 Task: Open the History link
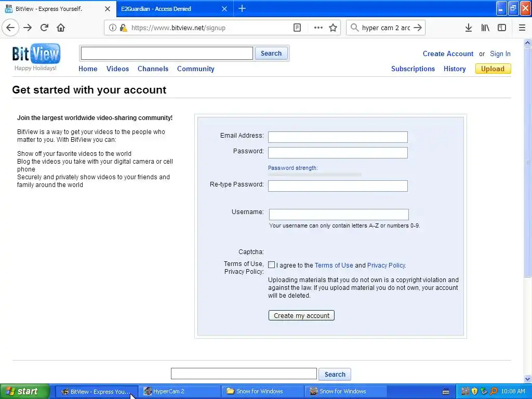point(455,69)
